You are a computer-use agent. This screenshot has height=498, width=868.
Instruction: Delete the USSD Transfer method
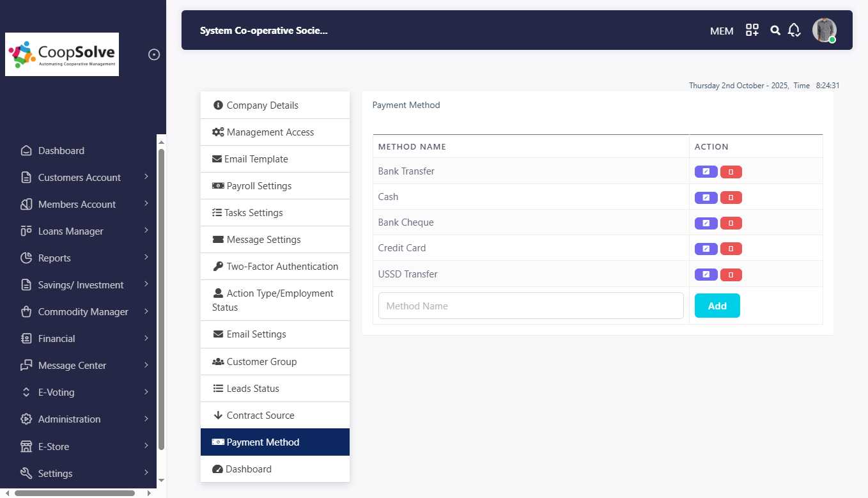(731, 275)
